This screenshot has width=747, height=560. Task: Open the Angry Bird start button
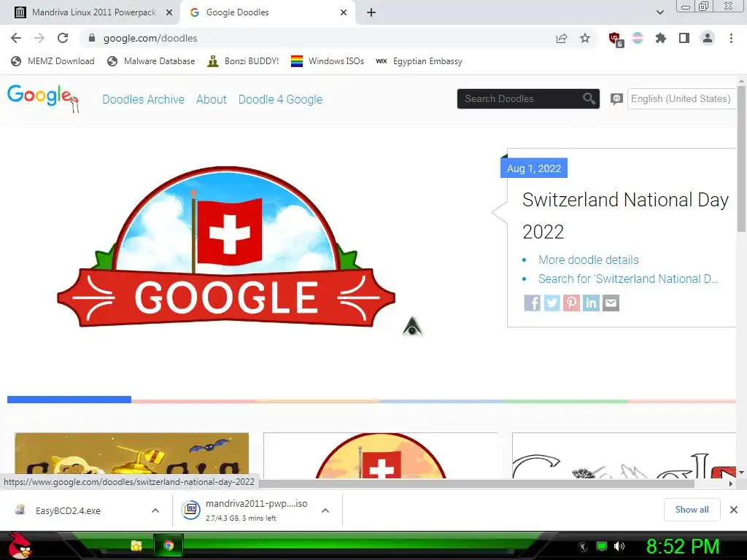20,545
